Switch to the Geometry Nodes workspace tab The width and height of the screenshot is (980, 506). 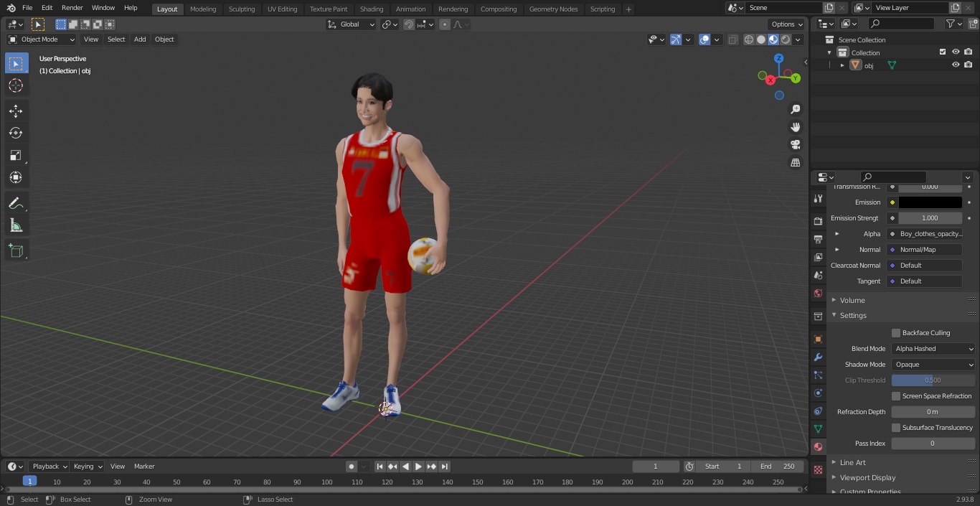click(553, 9)
